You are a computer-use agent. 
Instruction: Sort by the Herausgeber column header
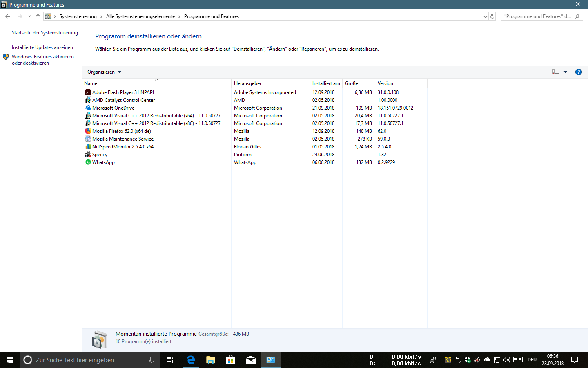(270, 83)
